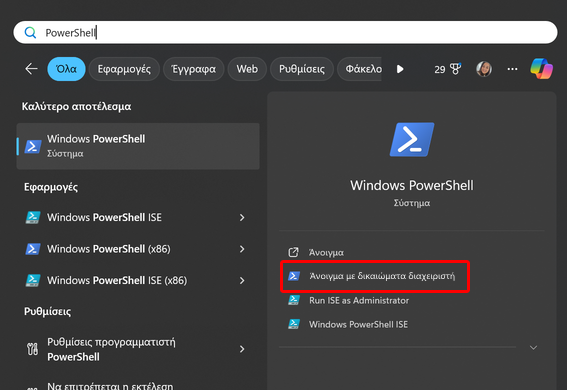Open the Windows PowerShell best result

coord(138,146)
